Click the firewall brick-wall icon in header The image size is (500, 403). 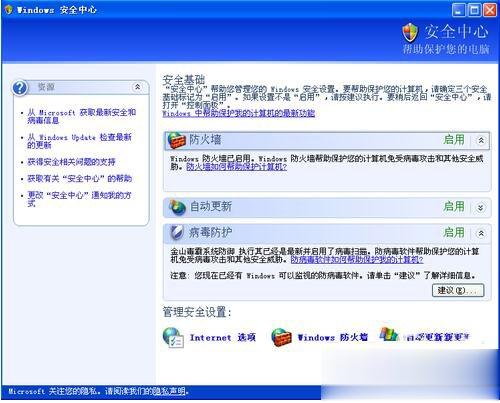[176, 140]
